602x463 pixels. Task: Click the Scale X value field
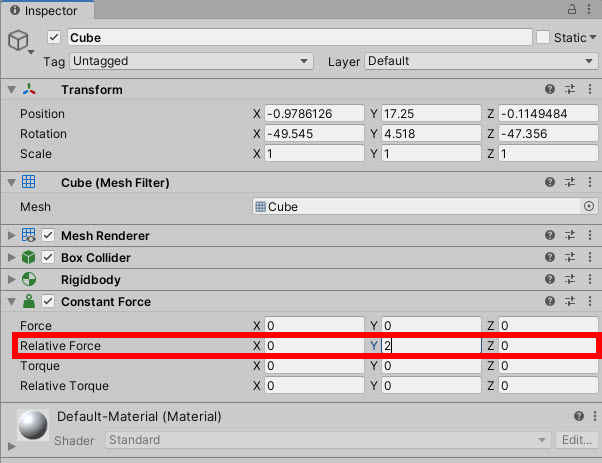314,154
